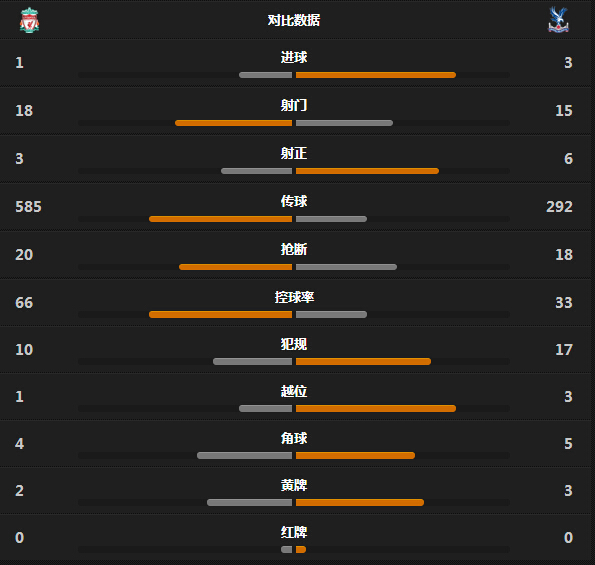The image size is (595, 565).
Task: Click the small orange 红牌 bar
Action: pos(301,549)
